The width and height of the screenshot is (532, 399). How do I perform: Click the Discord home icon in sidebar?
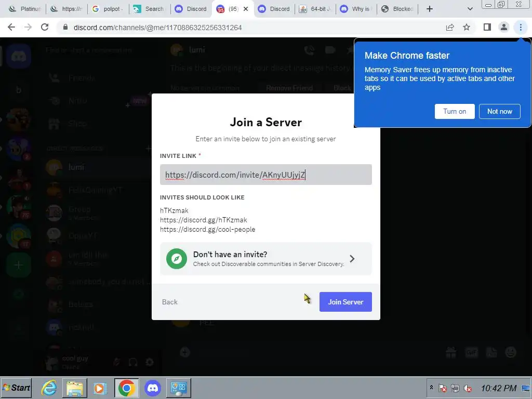tap(19, 56)
